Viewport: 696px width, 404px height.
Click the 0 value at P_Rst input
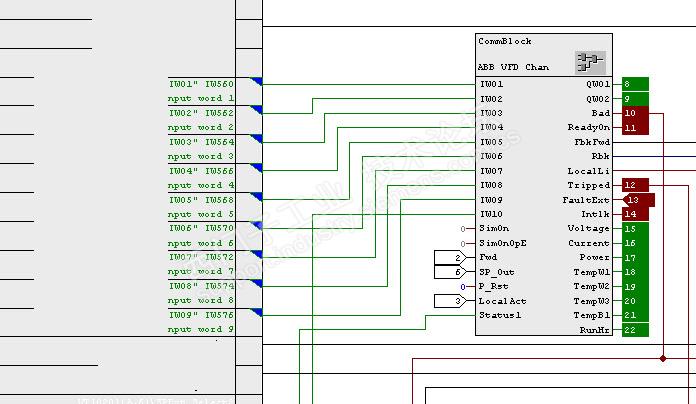coord(463,287)
